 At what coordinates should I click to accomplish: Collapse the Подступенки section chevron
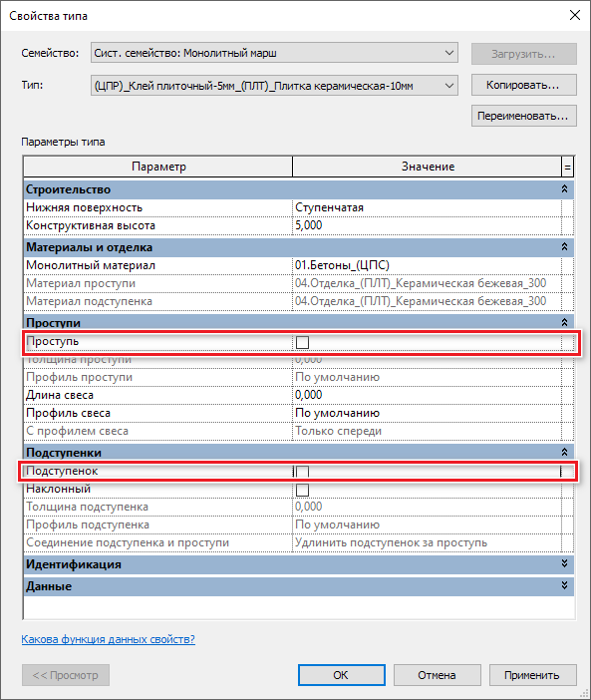pyautogui.click(x=564, y=453)
